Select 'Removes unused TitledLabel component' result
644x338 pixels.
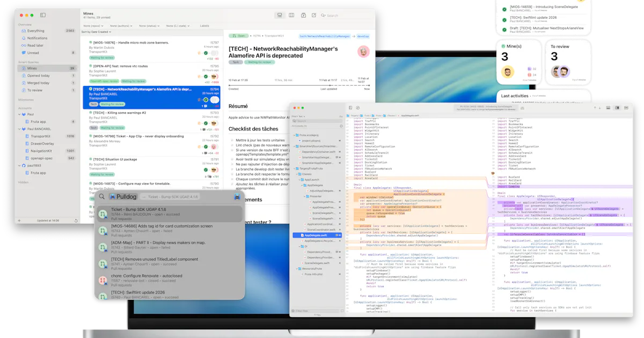click(170, 263)
